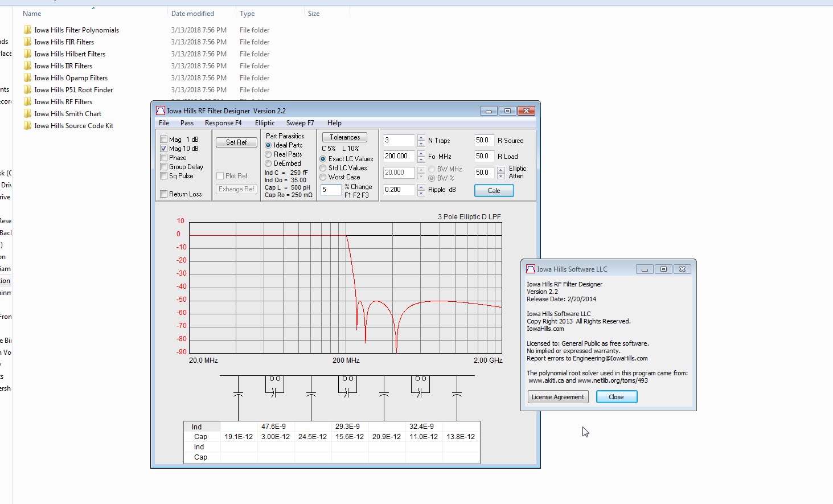This screenshot has width=833, height=504.
Task: Increase Elliptic Atten with the up arrow
Action: coord(501,170)
